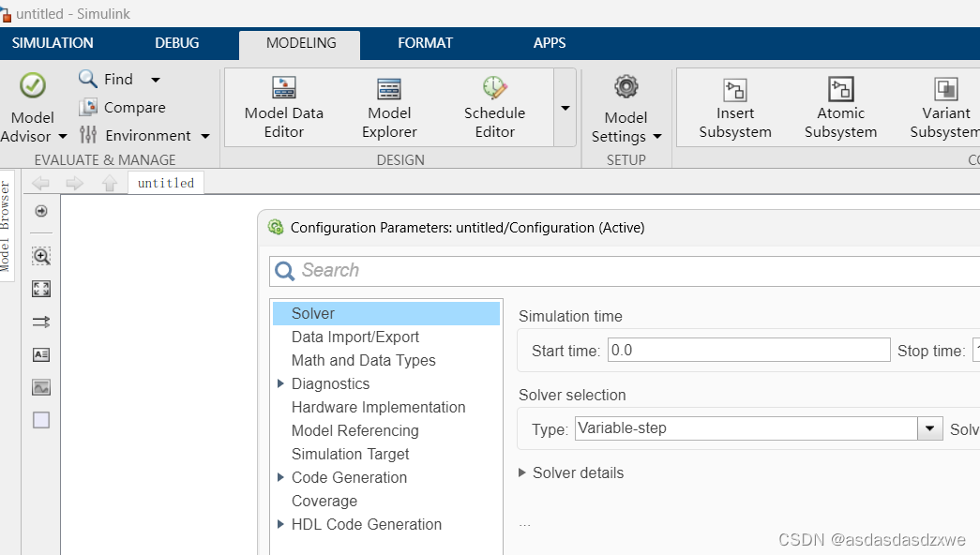Screen dimensions: 980x555
Task: Click Fit to View icon
Action: 41,289
